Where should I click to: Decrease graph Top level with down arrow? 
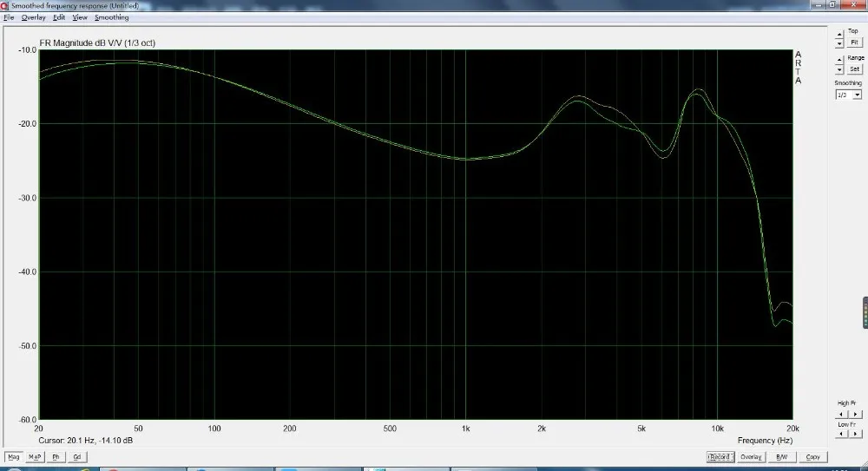point(839,43)
